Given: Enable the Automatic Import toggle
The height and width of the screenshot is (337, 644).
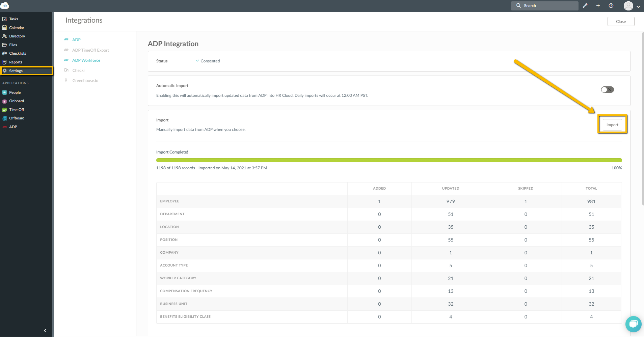Looking at the screenshot, I should pos(607,89).
